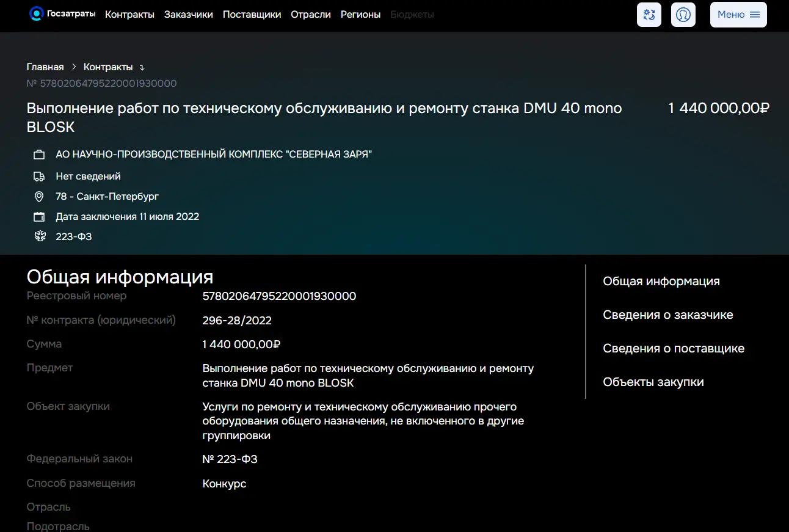Open the user profile icon button
789x532 pixels.
pyautogui.click(x=683, y=15)
